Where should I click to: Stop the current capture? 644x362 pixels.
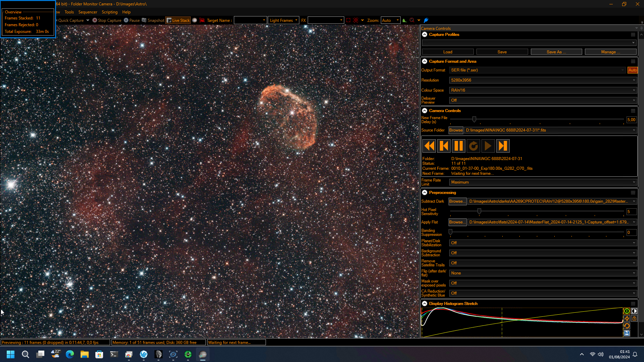[107, 20]
